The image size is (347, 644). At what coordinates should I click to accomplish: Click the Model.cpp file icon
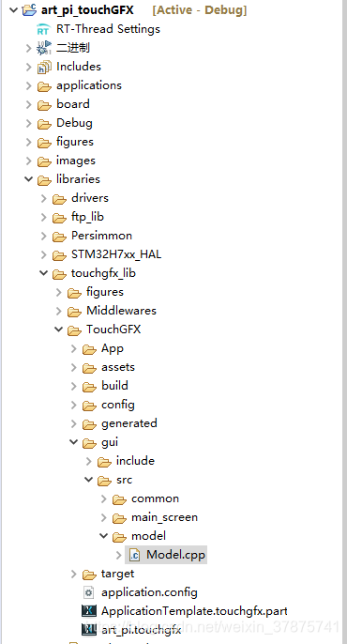tap(134, 556)
